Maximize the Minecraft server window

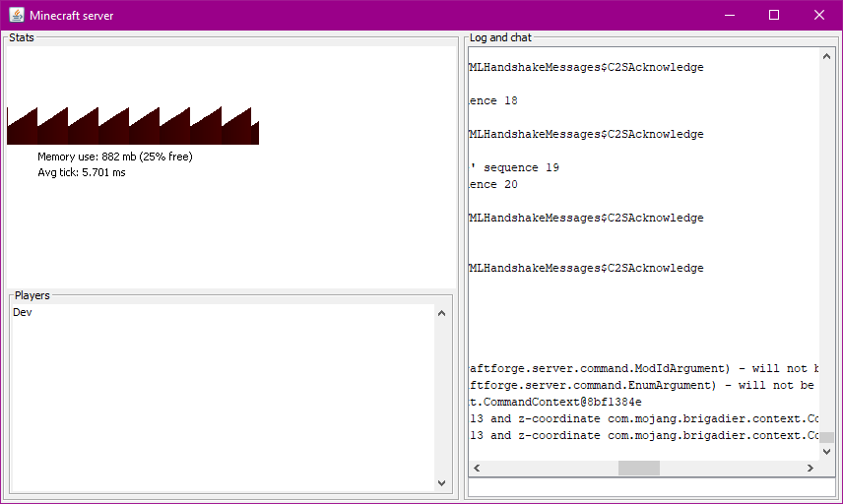click(x=774, y=15)
